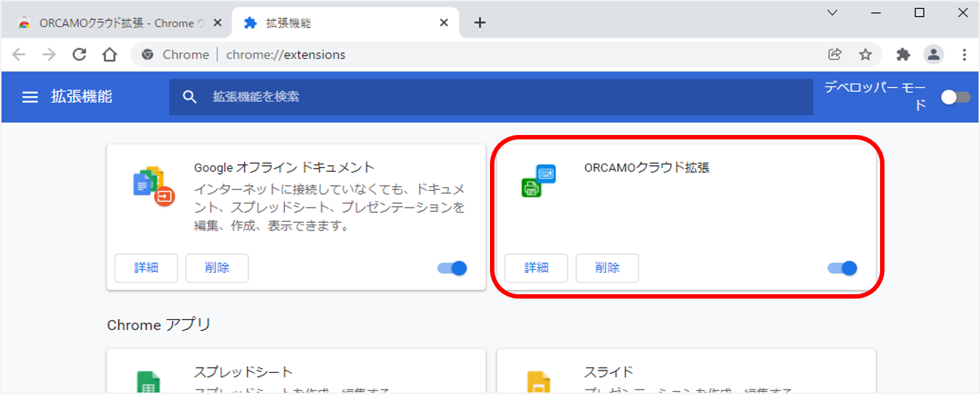The width and height of the screenshot is (980, 394).
Task: Click the Sheets app icon
Action: point(148,382)
